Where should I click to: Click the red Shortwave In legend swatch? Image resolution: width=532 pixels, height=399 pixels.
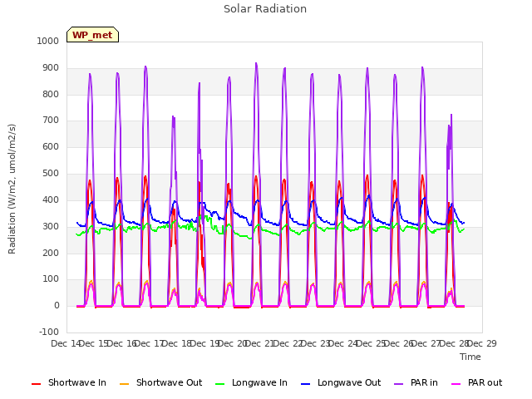[36, 384]
